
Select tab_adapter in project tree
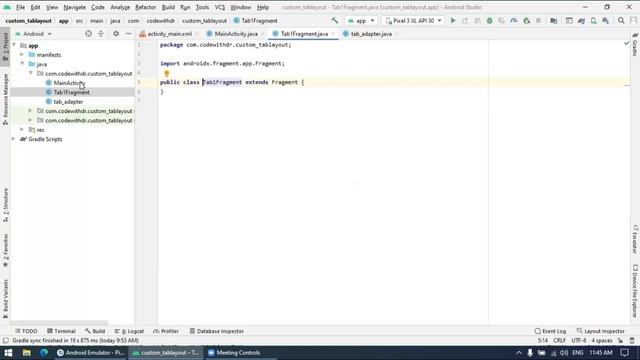tap(68, 102)
